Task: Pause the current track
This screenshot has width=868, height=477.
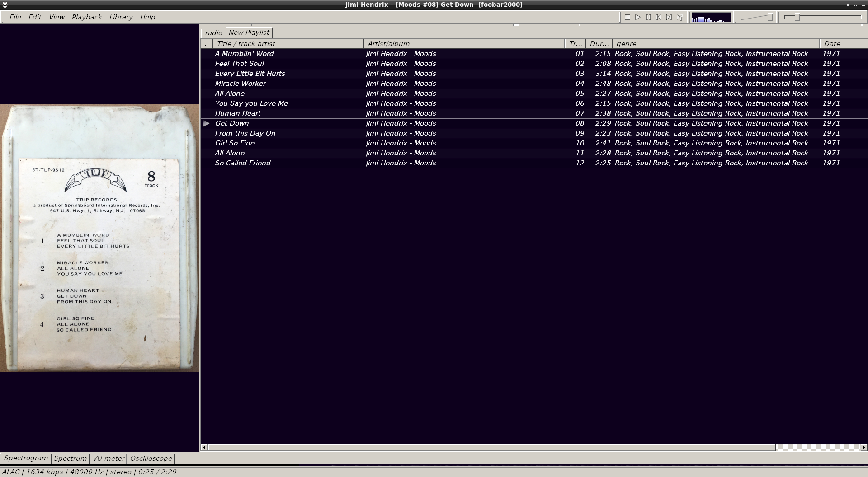Action: (x=648, y=17)
